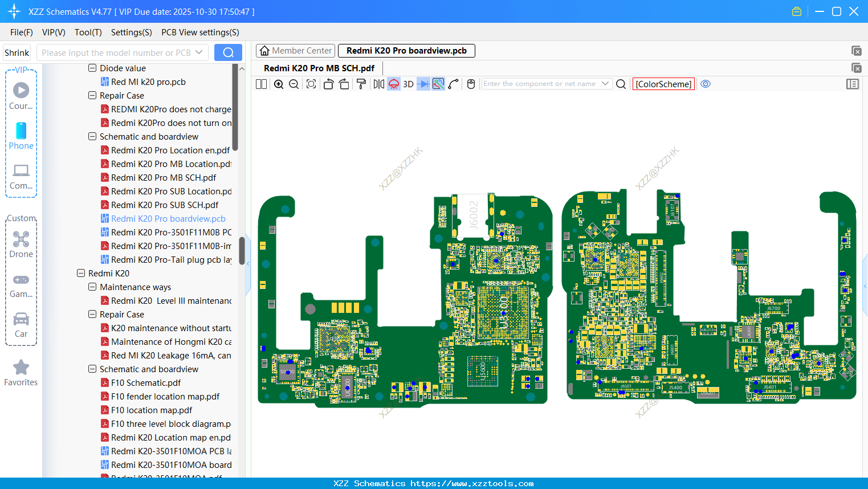The image size is (868, 489).
Task: Click the ColorScheme button
Action: click(x=663, y=84)
